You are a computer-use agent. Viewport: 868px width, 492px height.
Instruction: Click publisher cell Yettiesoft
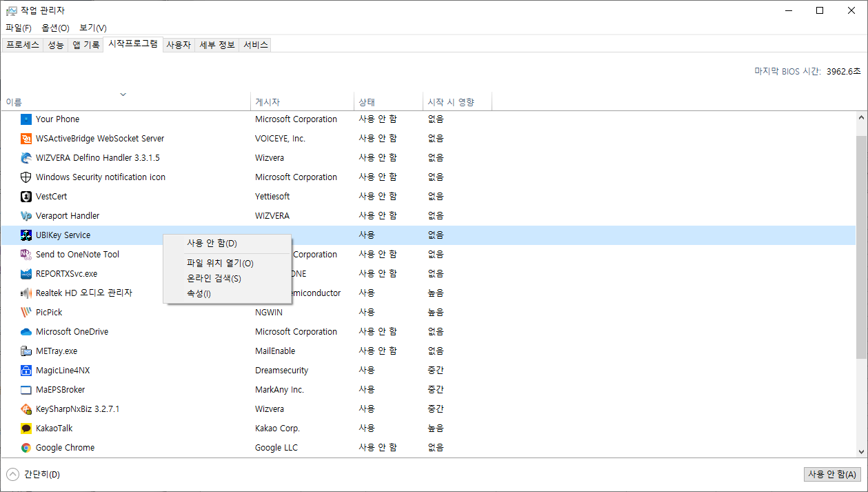(272, 197)
